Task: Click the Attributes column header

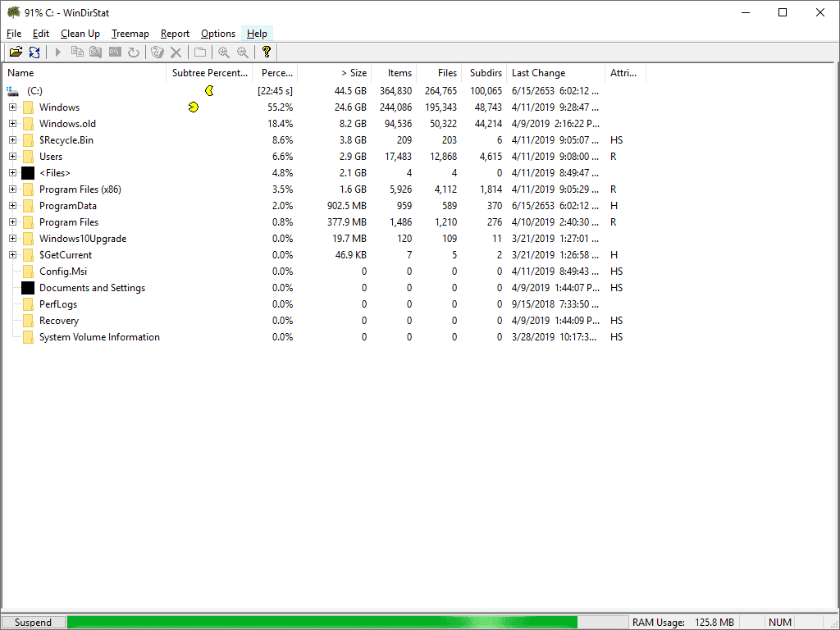Action: pyautogui.click(x=626, y=73)
